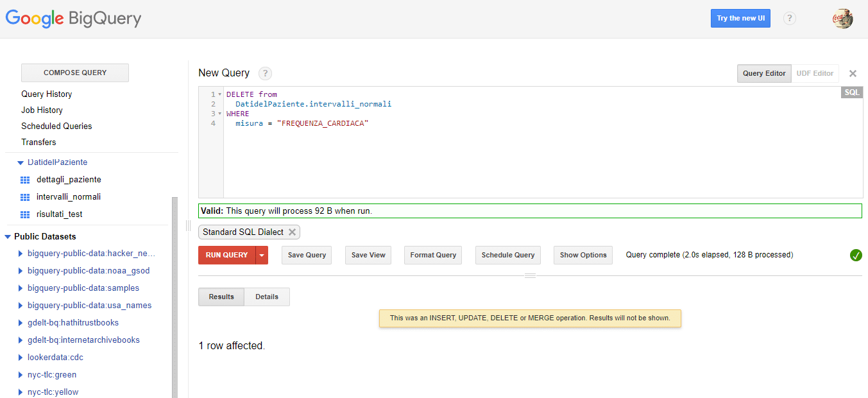The width and height of the screenshot is (868, 398).
Task: Click the green query success checkmark
Action: 856,255
